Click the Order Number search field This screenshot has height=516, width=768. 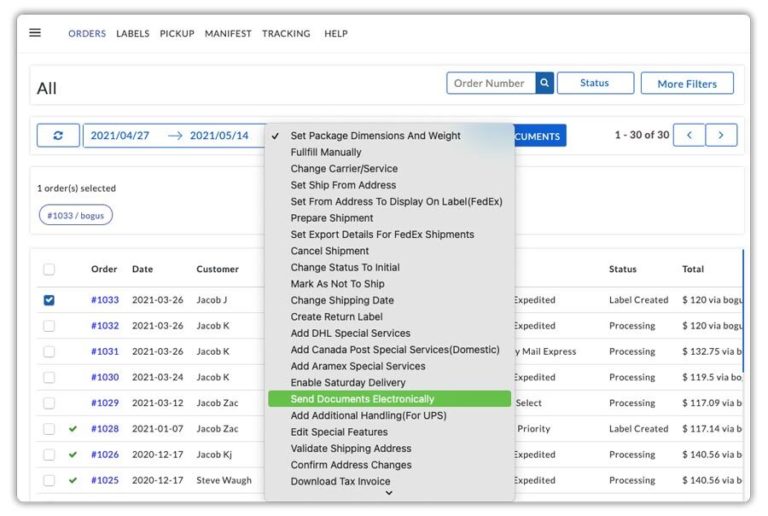pyautogui.click(x=491, y=83)
